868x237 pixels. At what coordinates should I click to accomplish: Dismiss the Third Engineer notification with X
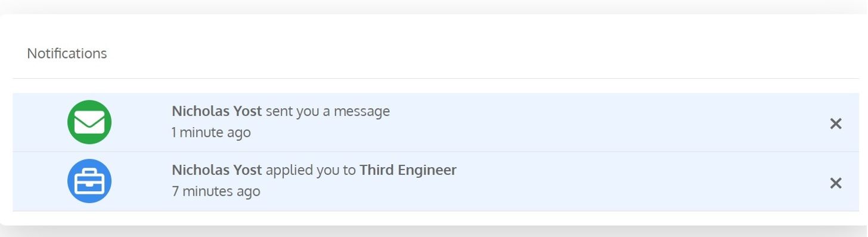[x=836, y=183]
